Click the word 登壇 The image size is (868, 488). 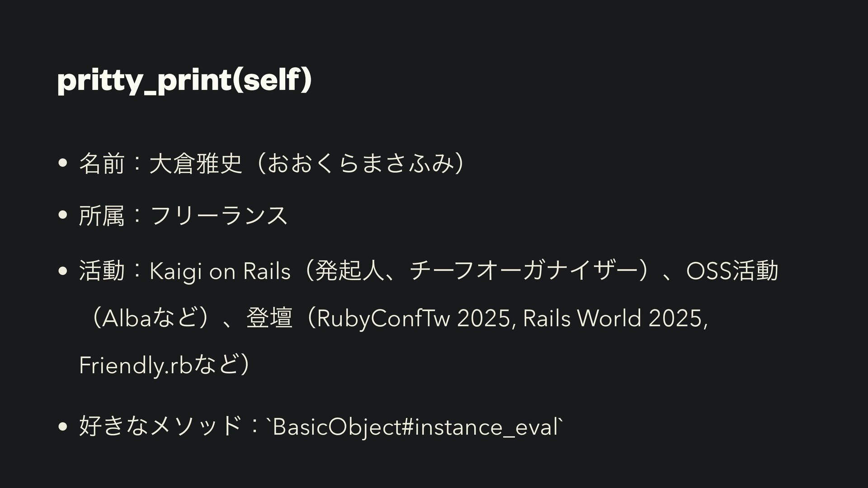pos(269,319)
